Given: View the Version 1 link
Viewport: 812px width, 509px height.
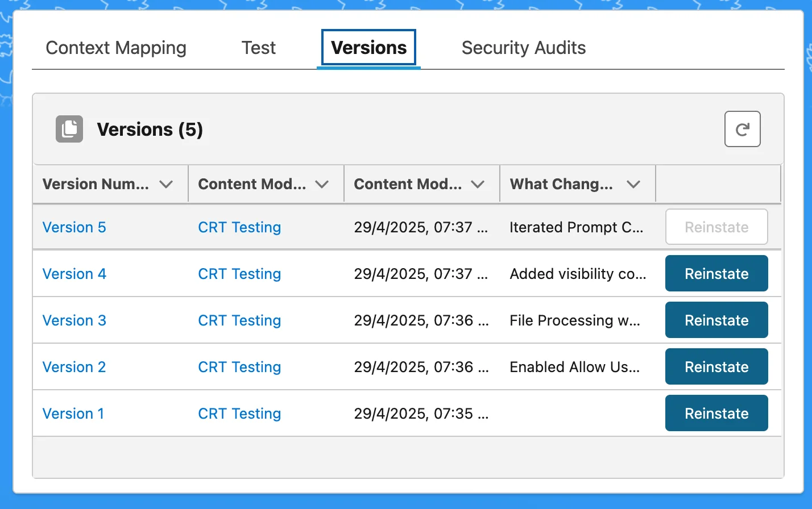Looking at the screenshot, I should (73, 414).
